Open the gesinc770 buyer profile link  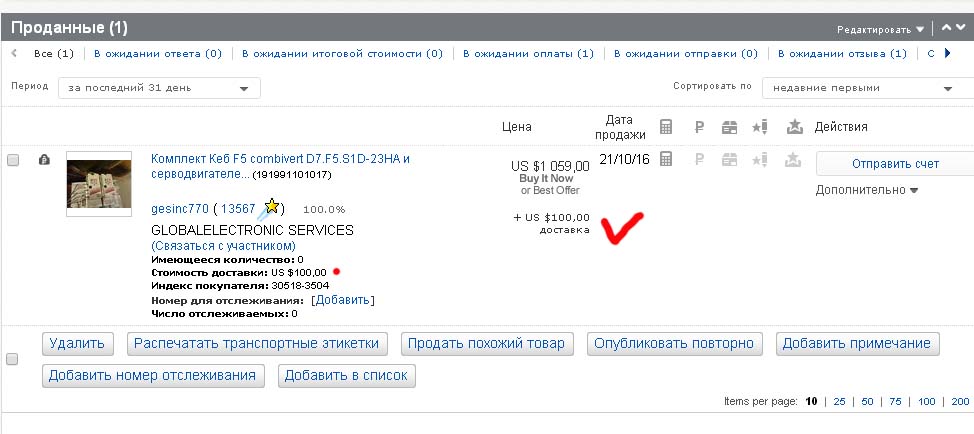coord(179,209)
